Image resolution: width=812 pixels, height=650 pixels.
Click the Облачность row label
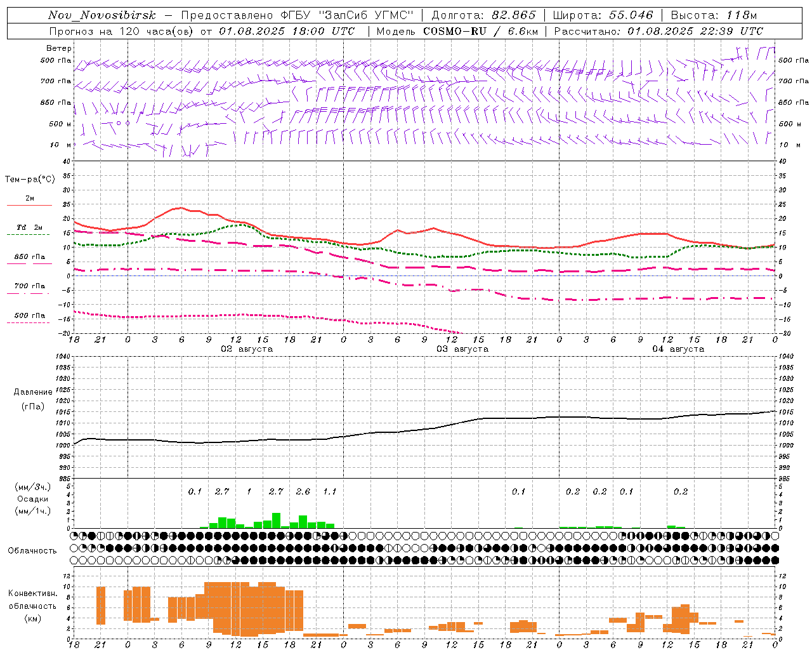point(32,551)
